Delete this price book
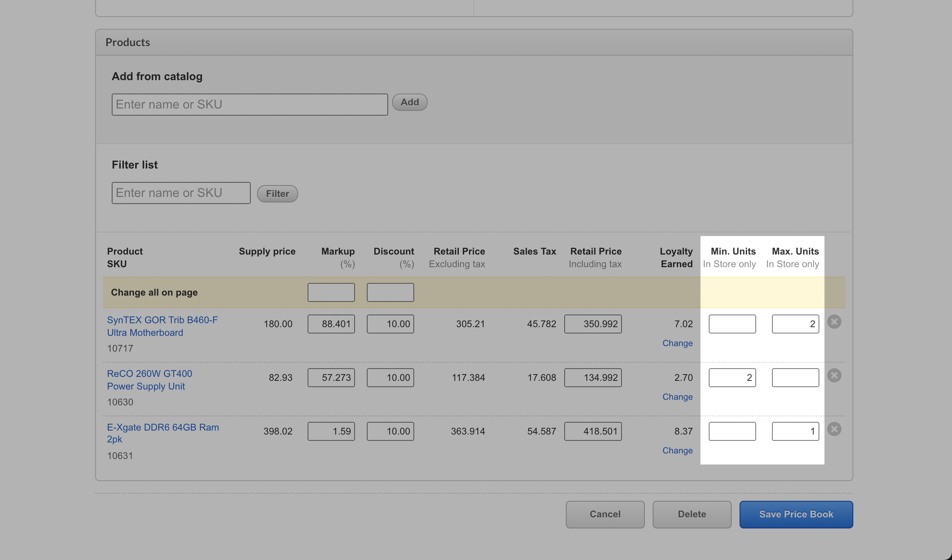952x560 pixels. coord(691,514)
